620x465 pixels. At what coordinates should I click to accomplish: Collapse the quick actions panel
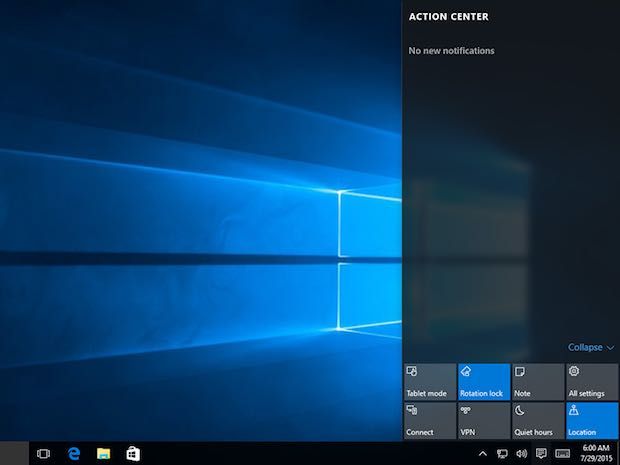point(591,347)
